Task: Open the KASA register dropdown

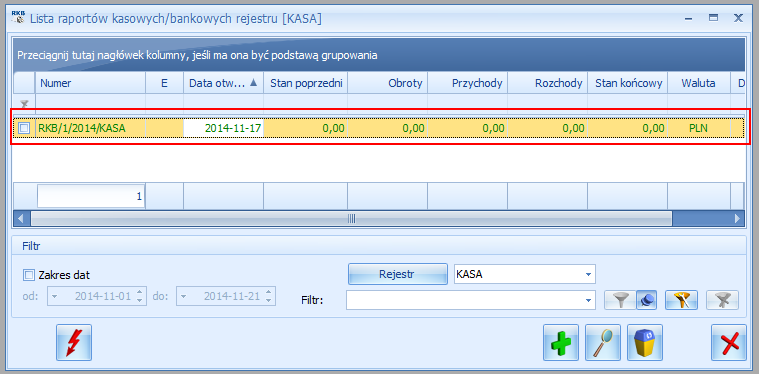Action: coord(588,274)
